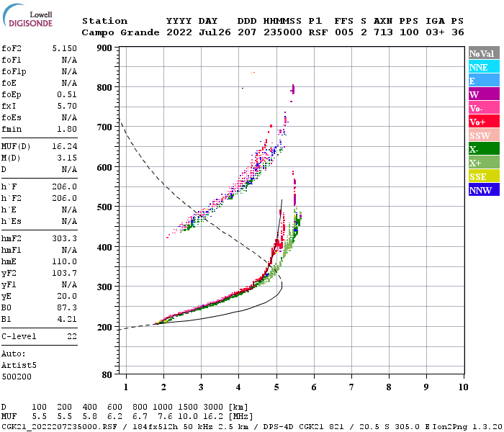
Task: Click the Artist5 autoscaler label
Action: point(19,366)
